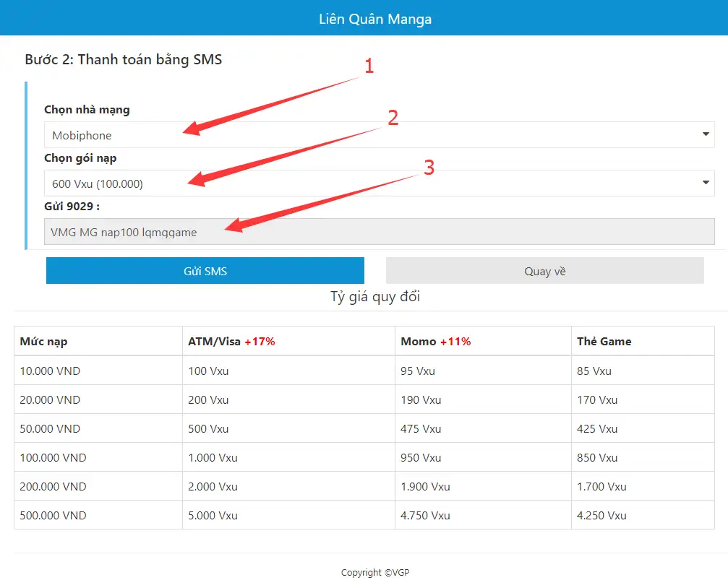This screenshot has height=588, width=728.
Task: Click the Liên Quân Manga header title
Action: [x=375, y=19]
